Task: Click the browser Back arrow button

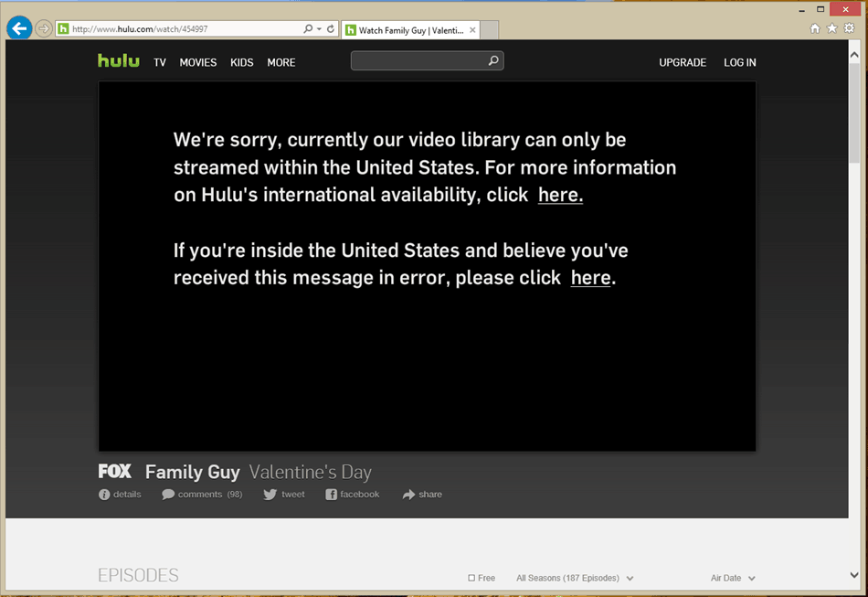Action: 19,28
